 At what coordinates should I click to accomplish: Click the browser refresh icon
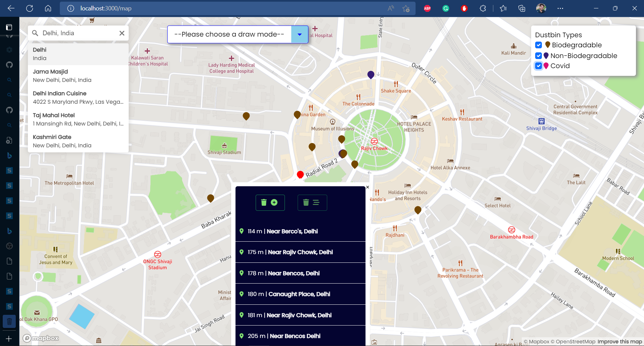pyautogui.click(x=29, y=8)
